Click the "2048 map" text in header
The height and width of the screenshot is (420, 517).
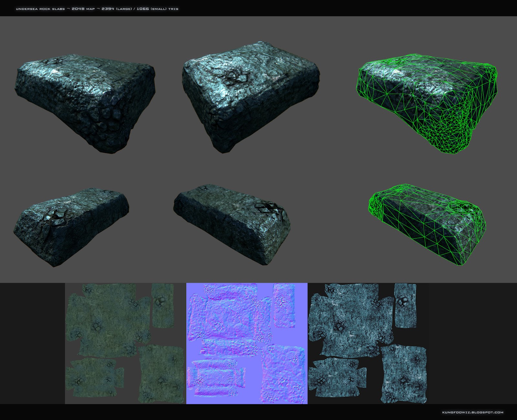pyautogui.click(x=83, y=9)
